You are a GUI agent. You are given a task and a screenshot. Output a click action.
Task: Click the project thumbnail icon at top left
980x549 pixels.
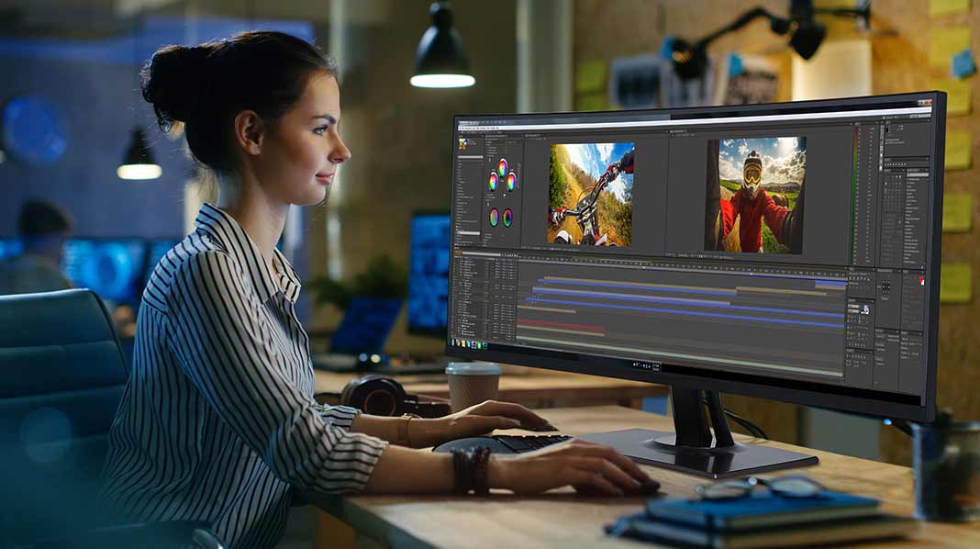[463, 144]
